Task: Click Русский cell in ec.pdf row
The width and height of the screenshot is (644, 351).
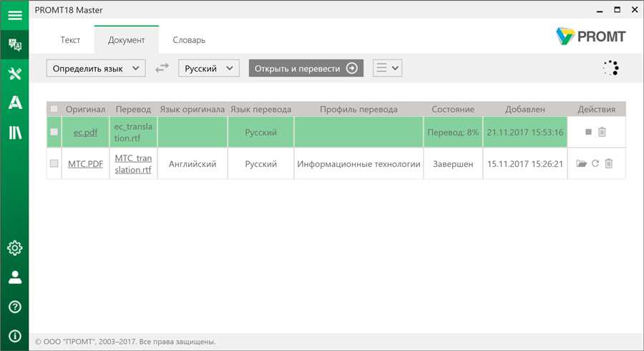Action: tap(260, 133)
